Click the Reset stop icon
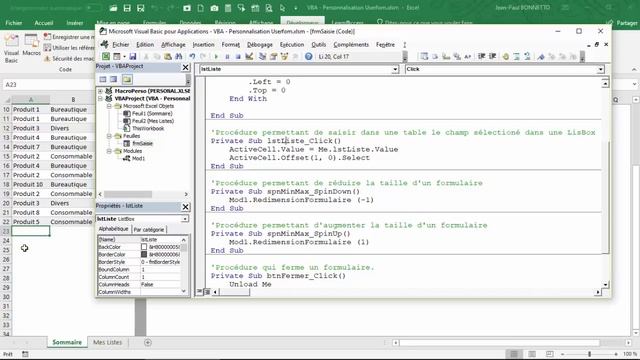 (238, 56)
